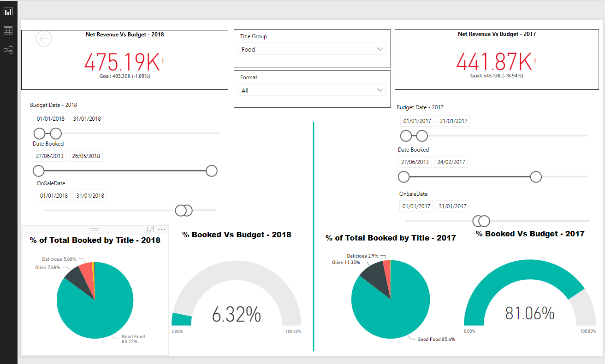Edit OnSaleDate end 31/01/2018

click(90, 195)
